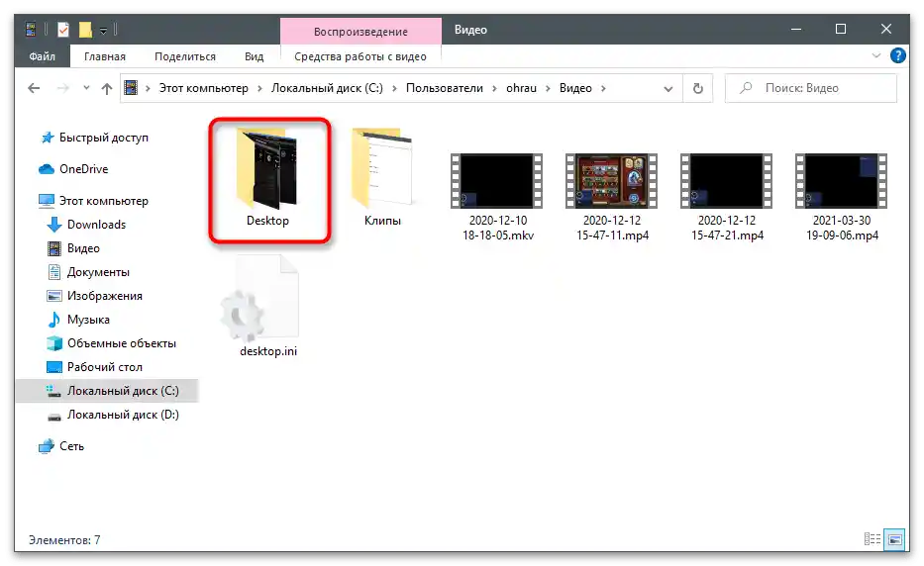
Task: Open Средства работы с видео tab
Action: click(360, 56)
